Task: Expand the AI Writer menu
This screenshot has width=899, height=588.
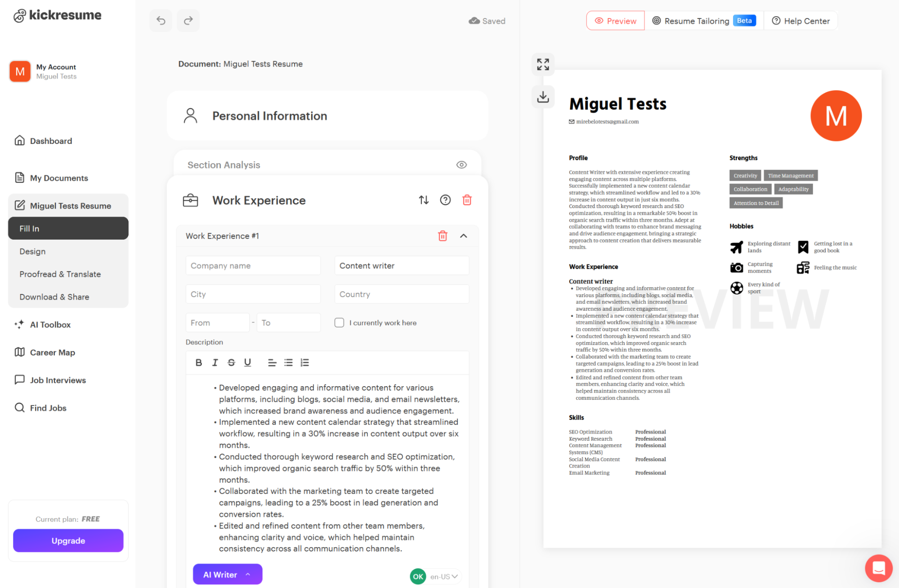Action: tap(227, 575)
